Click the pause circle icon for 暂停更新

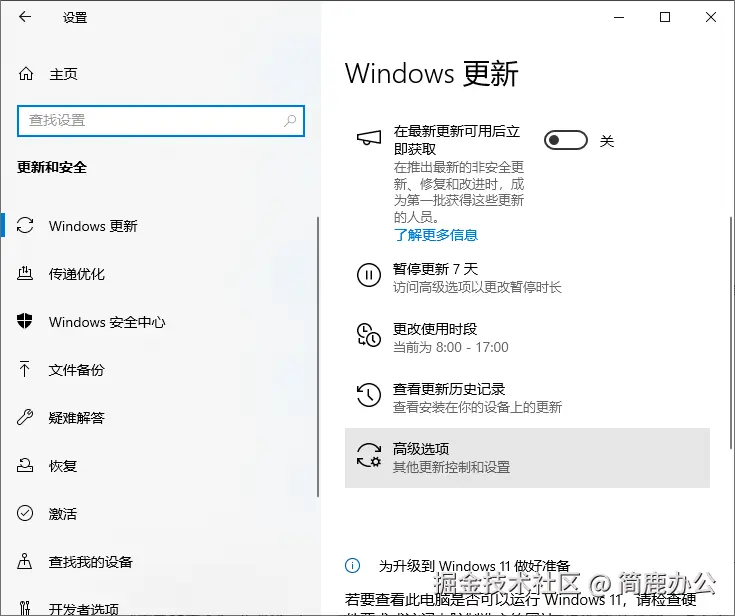pyautogui.click(x=369, y=275)
